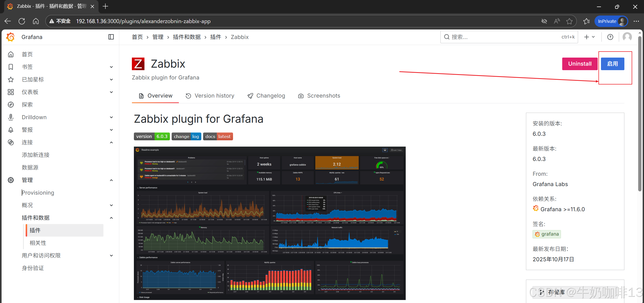Screen dimensions: 644x303
Task: Click the Grafana logo in the sidebar
Action: click(x=11, y=37)
